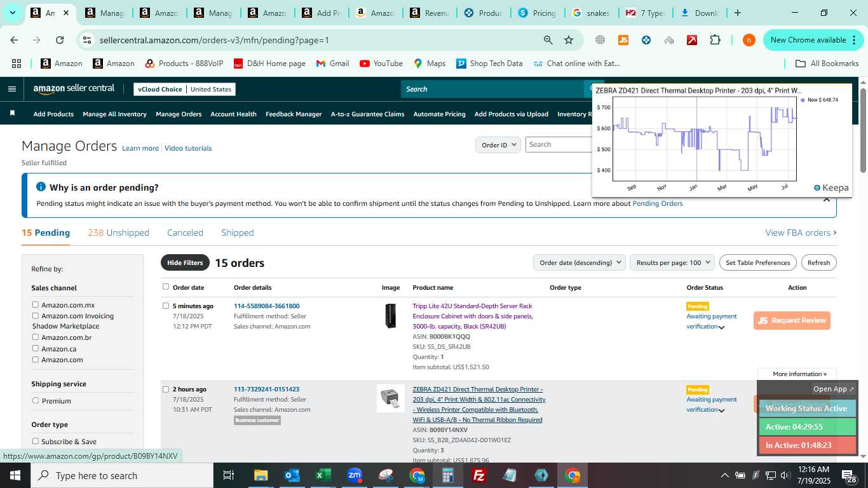The width and height of the screenshot is (868, 488).
Task: Click the Seller Central top Search field
Action: tap(492, 89)
